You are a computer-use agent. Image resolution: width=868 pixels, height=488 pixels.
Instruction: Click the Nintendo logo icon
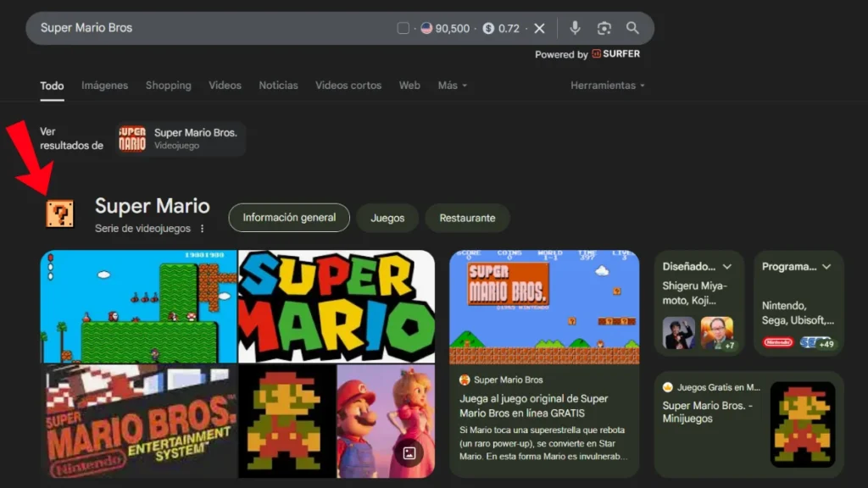coord(778,342)
